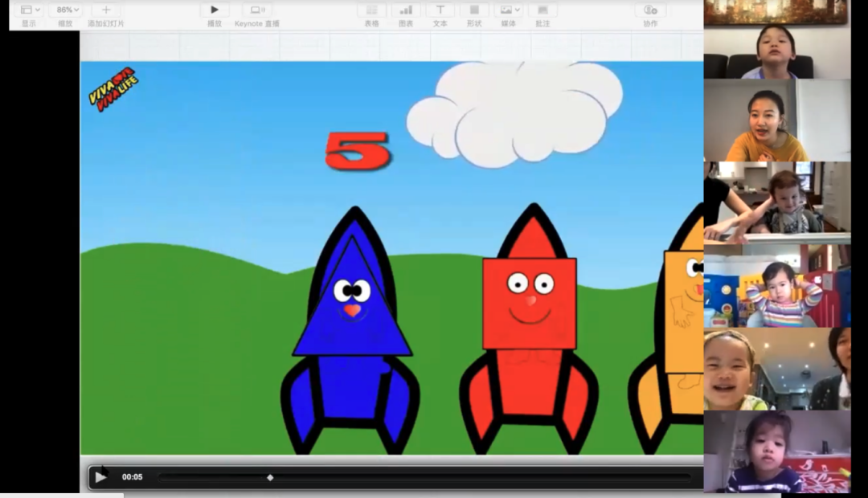
Task: Select the video of the woman in yellow
Action: 777,120
